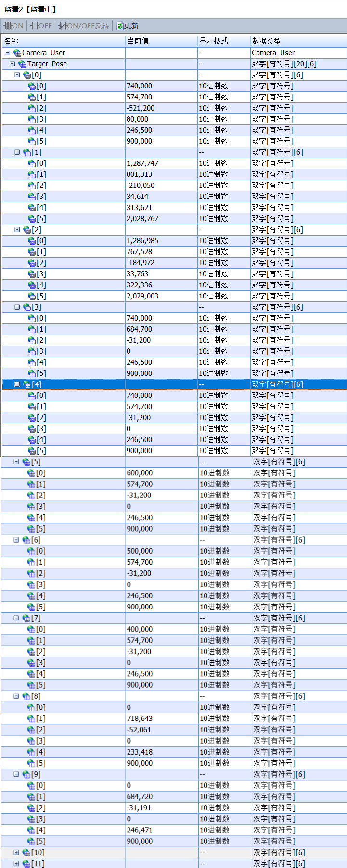The height and width of the screenshot is (868, 347).
Task: Collapse the highlighted [4] group row
Action: click(17, 384)
